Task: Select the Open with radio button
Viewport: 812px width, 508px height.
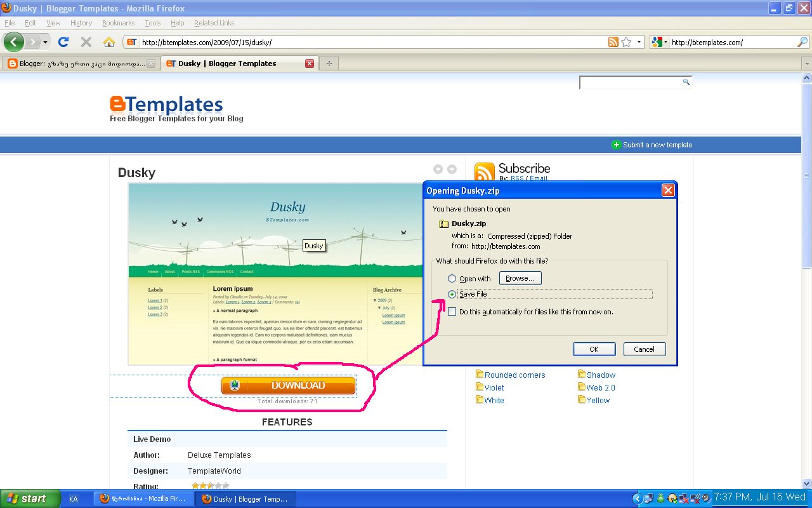Action: [x=452, y=279]
